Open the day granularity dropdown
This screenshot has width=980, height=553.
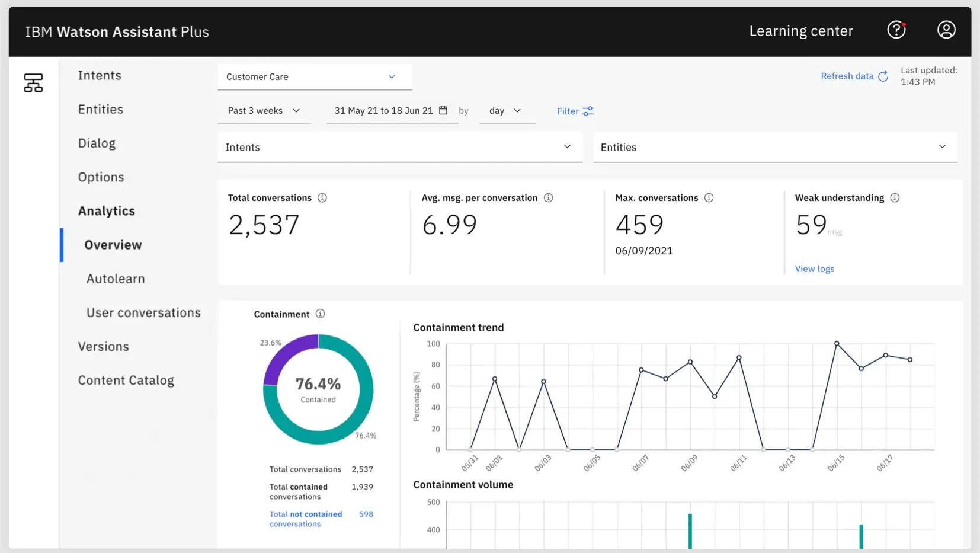point(507,111)
